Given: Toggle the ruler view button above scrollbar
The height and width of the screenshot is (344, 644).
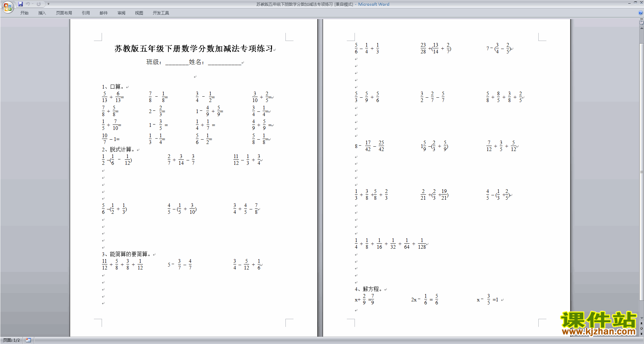Looking at the screenshot, I should point(641,23).
